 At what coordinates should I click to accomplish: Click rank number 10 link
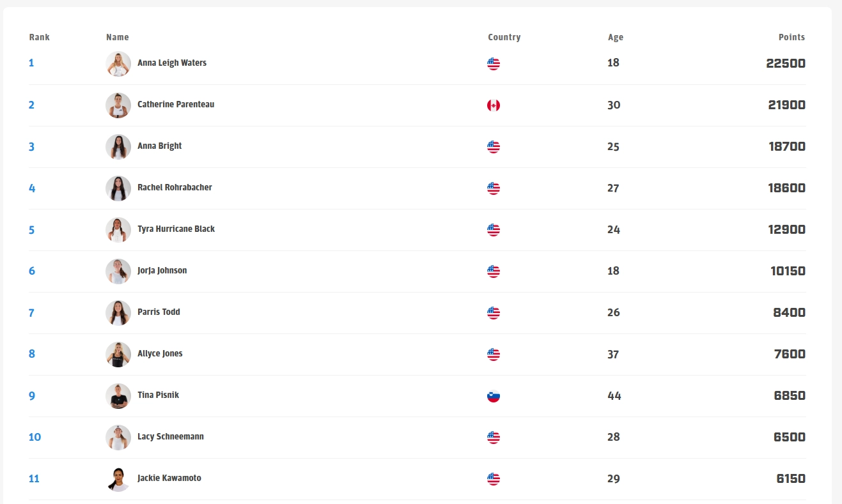[x=35, y=437]
